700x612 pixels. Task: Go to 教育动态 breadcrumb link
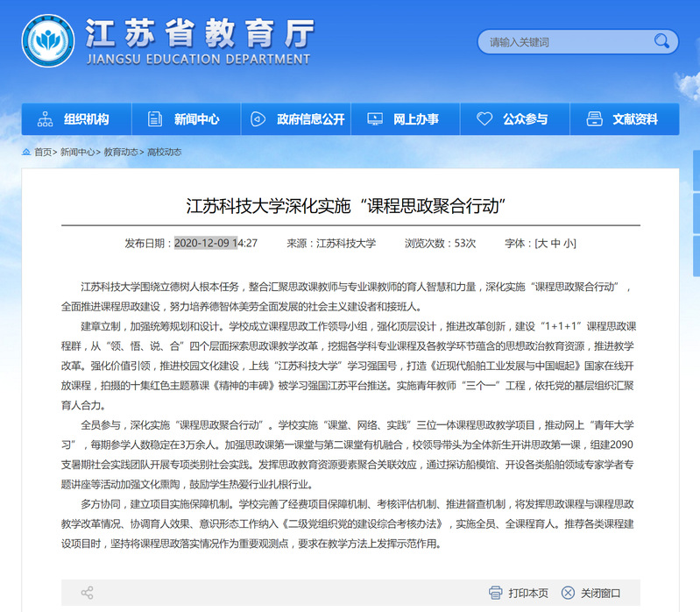(x=121, y=153)
